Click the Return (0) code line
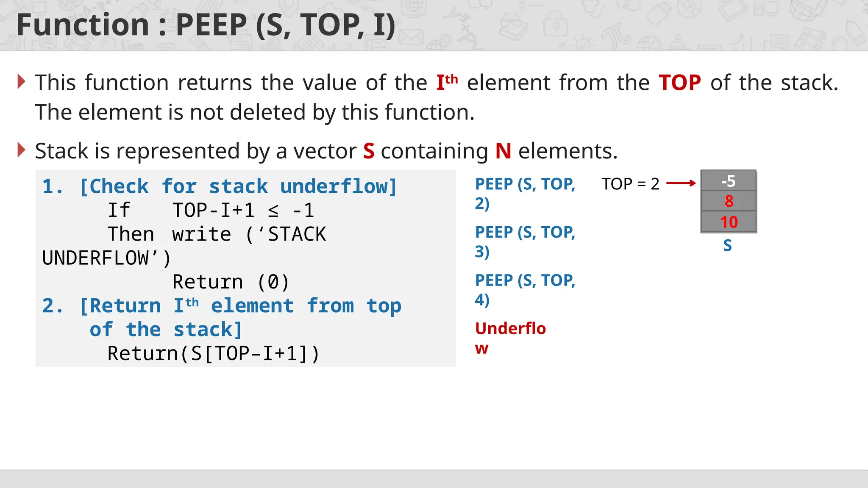Screen dimensions: 868x488 231,282
